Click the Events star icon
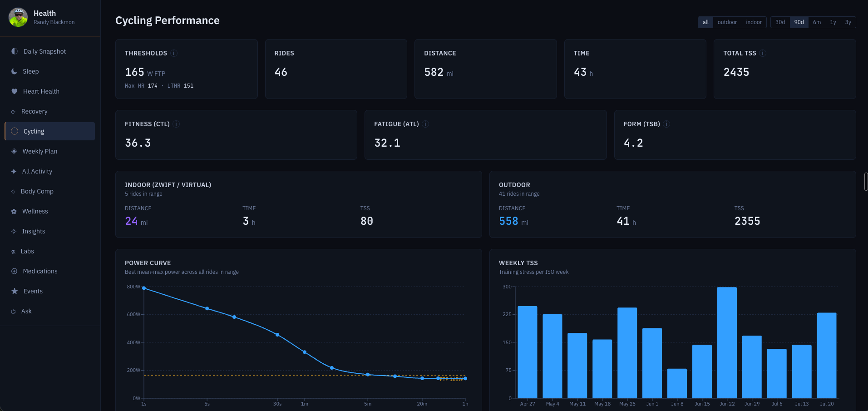 (15, 291)
